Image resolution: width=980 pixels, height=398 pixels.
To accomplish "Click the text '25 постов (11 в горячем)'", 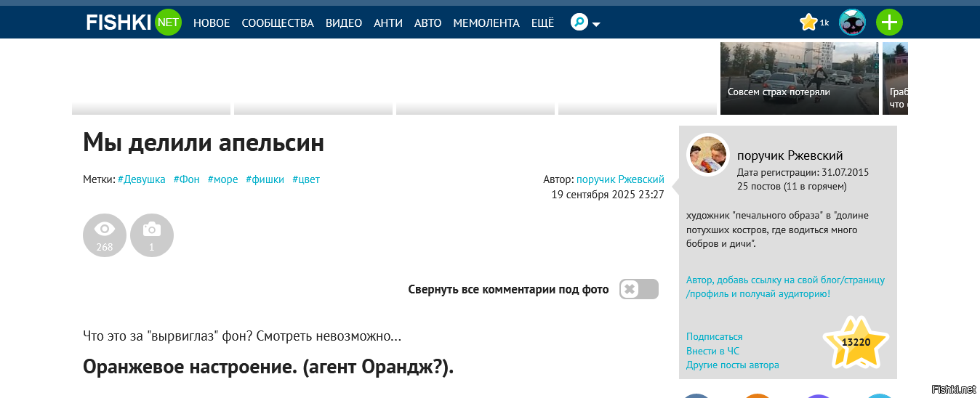I will pyautogui.click(x=792, y=187).
